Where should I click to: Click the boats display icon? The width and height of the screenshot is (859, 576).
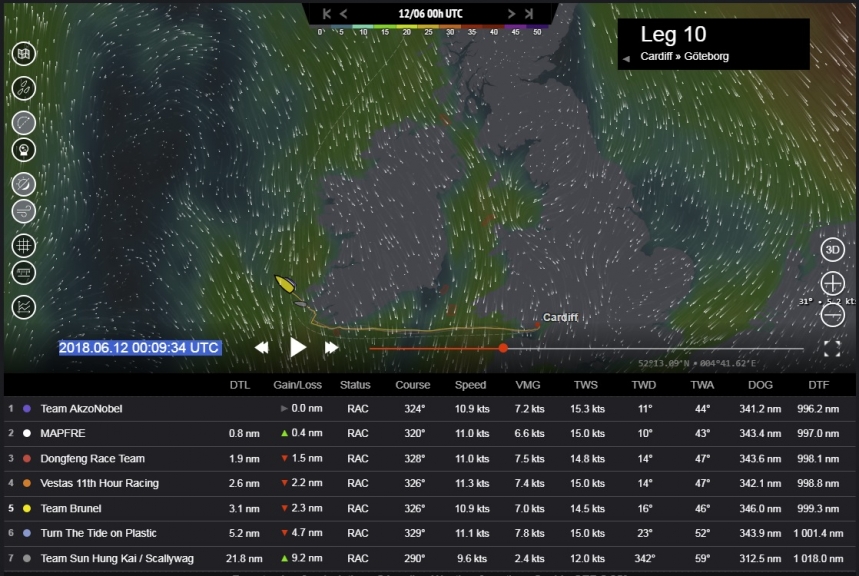click(x=24, y=88)
